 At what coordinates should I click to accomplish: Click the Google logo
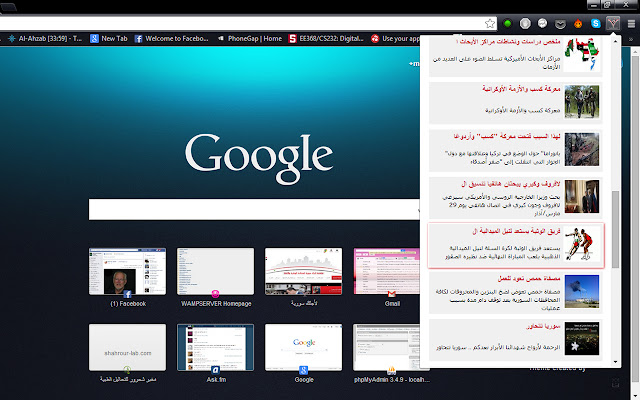click(x=259, y=158)
